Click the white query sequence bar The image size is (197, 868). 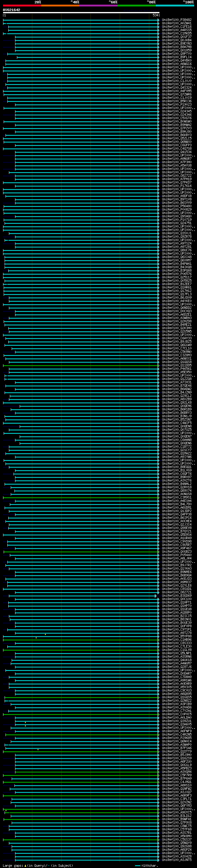click(x=81, y=12)
